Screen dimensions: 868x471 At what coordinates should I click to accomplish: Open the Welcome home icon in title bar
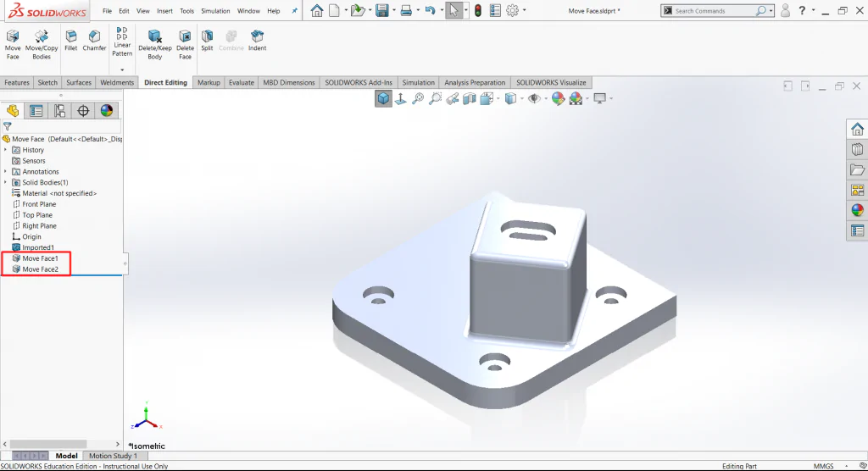[317, 10]
